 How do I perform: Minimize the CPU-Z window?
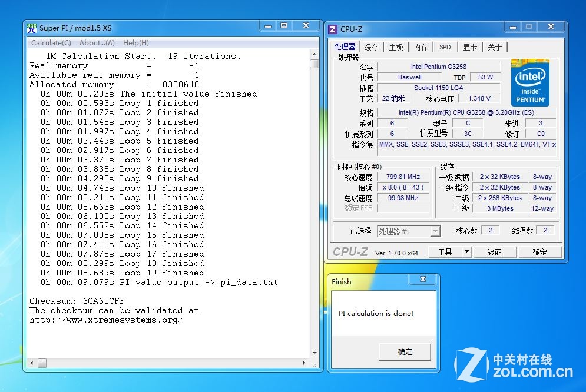pyautogui.click(x=513, y=27)
